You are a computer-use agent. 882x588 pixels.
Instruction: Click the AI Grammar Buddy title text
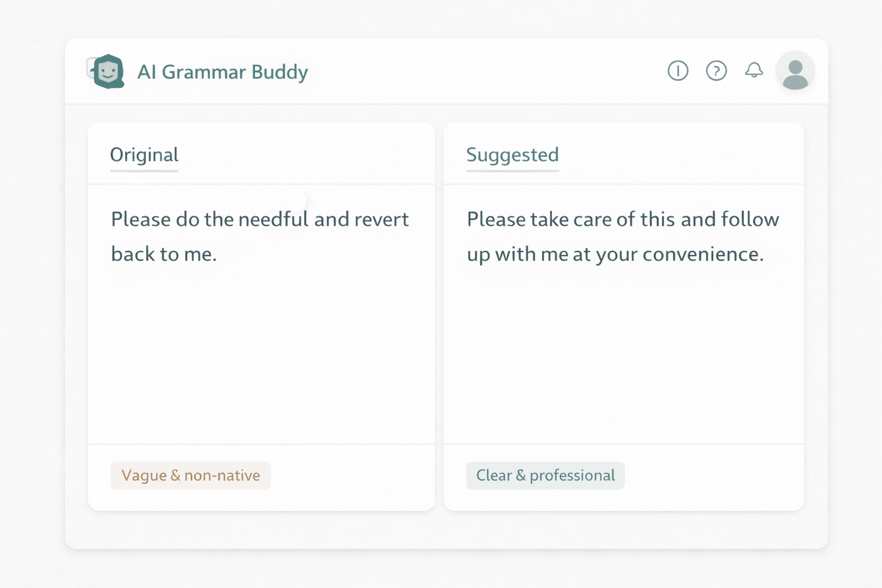pyautogui.click(x=223, y=72)
